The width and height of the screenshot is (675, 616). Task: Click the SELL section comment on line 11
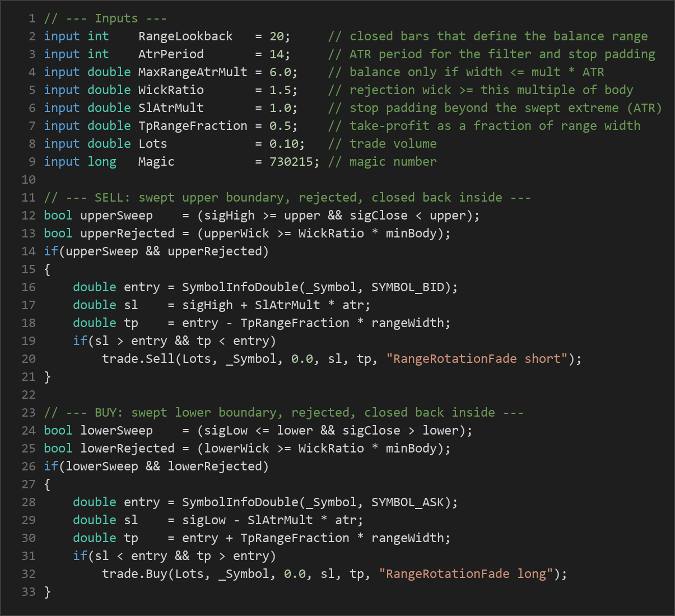(287, 198)
